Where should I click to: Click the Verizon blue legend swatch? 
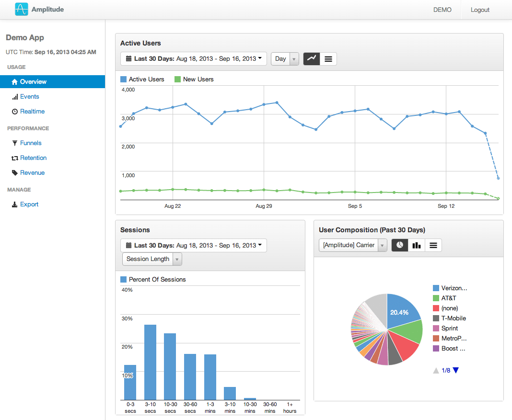coord(436,288)
